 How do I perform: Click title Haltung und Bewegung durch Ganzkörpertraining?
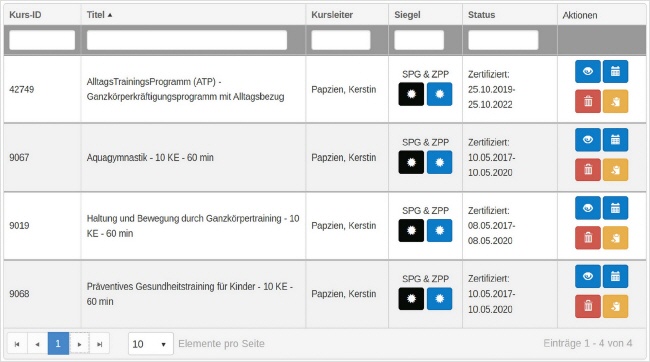tap(193, 226)
